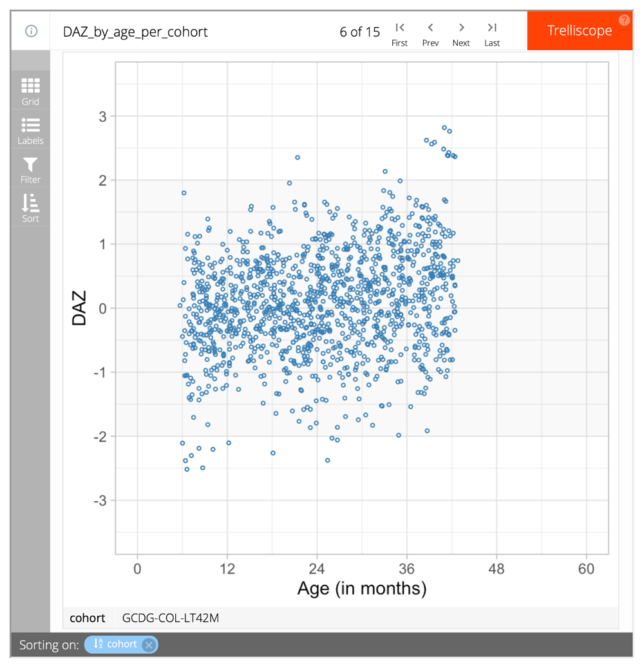Open the Filter sidebar panel
644x668 pixels.
coord(30,169)
